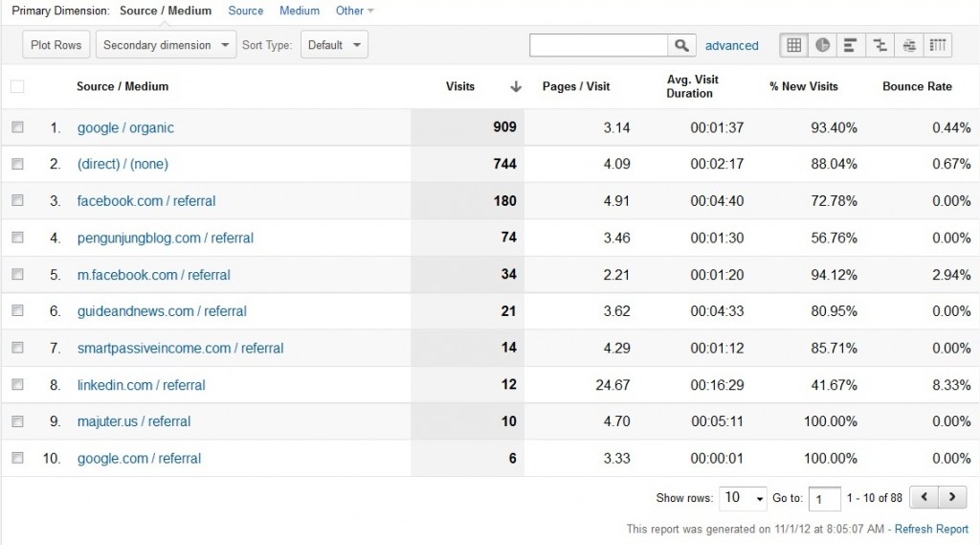The width and height of the screenshot is (980, 545).
Task: Open google / organic source link
Action: pos(125,127)
